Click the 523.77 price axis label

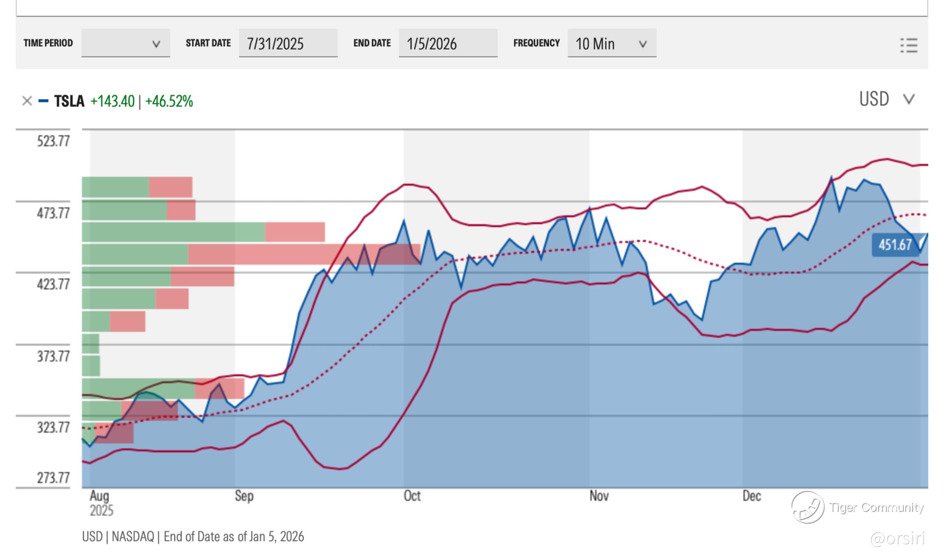[x=53, y=141]
